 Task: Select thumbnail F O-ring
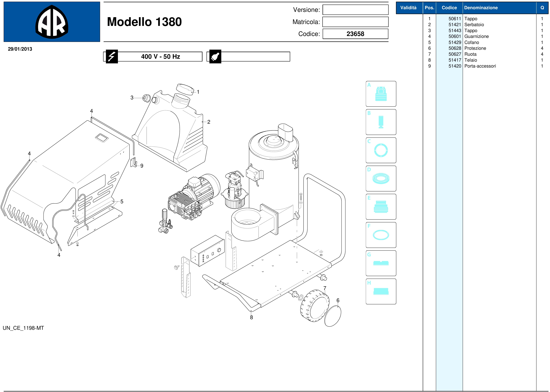tap(381, 235)
